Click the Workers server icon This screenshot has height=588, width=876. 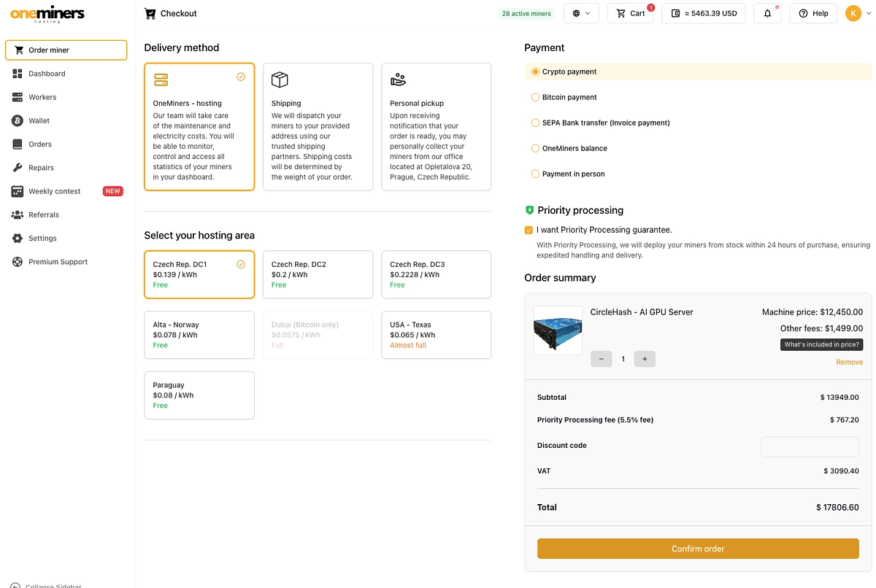(18, 97)
